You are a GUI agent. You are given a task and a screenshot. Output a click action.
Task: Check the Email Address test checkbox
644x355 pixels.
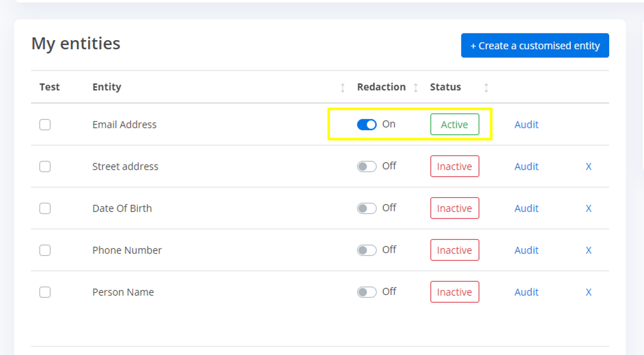[x=45, y=124]
